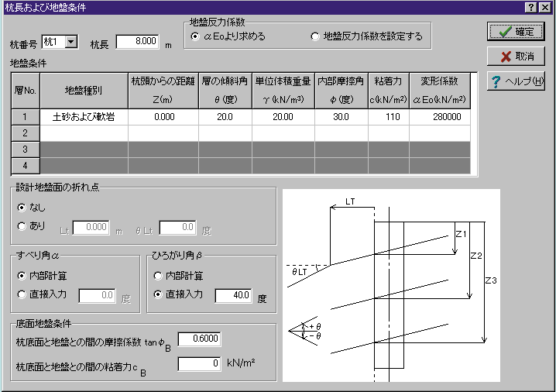Close the dialog with the X icon
This screenshot has width=556, height=392.
pos(545,7)
